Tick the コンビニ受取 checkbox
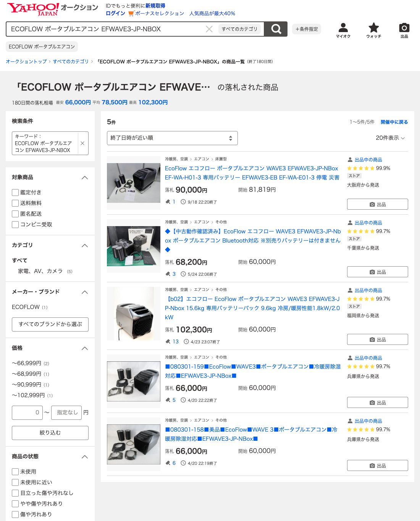 (15, 225)
